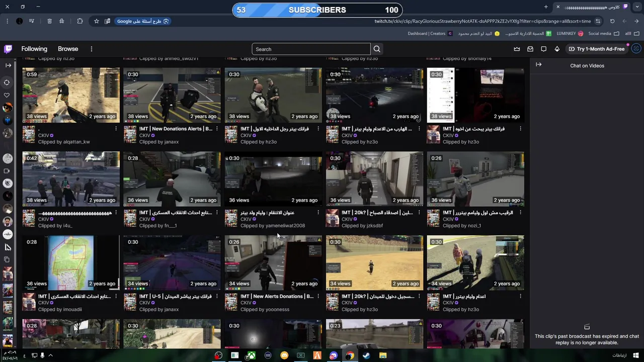Open clipper profile yameneliwat2008
The height and width of the screenshot is (362, 644).
[285, 226]
